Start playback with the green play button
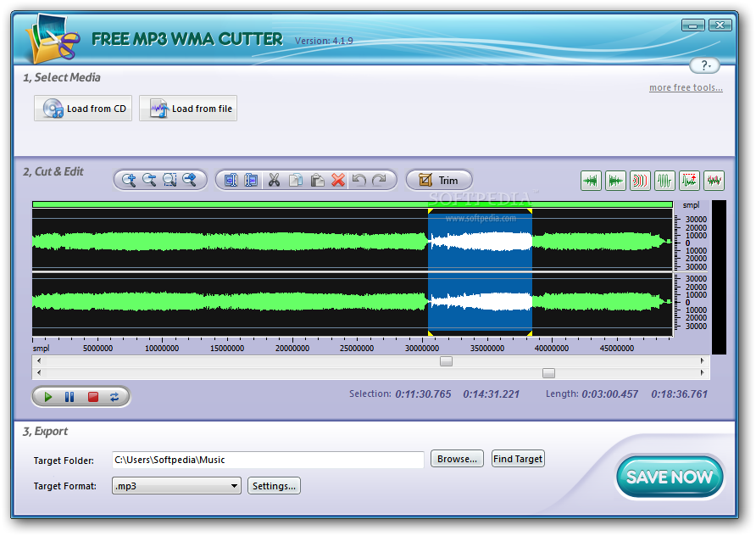The width and height of the screenshot is (756, 536). coord(47,397)
